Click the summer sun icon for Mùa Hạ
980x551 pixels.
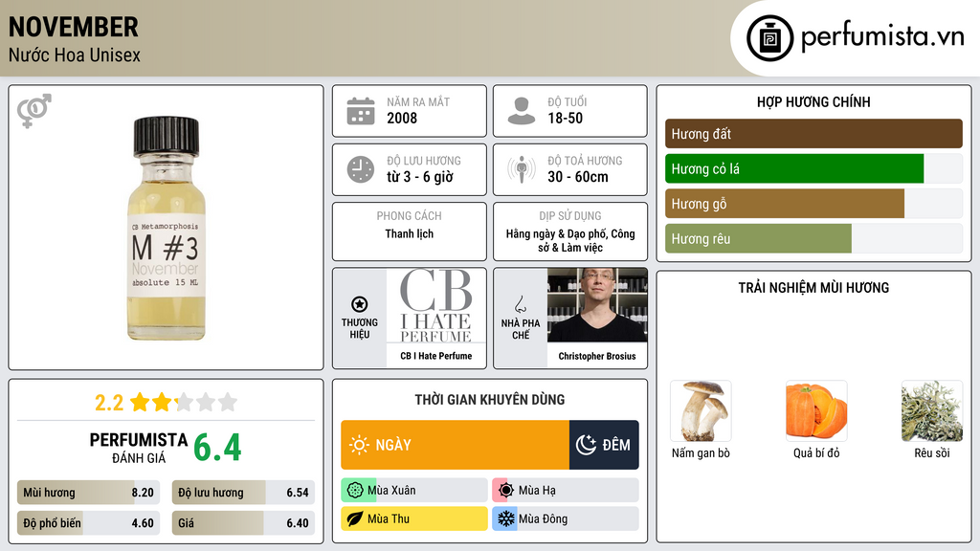click(x=506, y=491)
